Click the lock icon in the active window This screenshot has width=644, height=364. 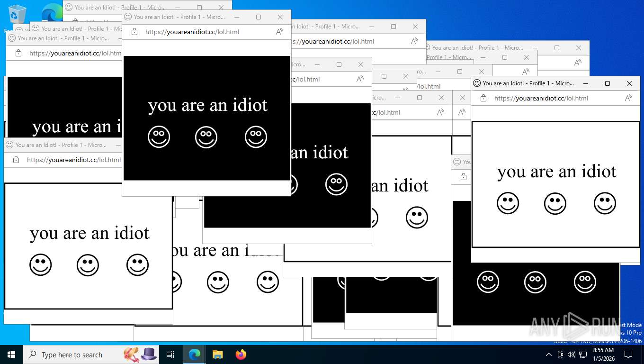(483, 98)
